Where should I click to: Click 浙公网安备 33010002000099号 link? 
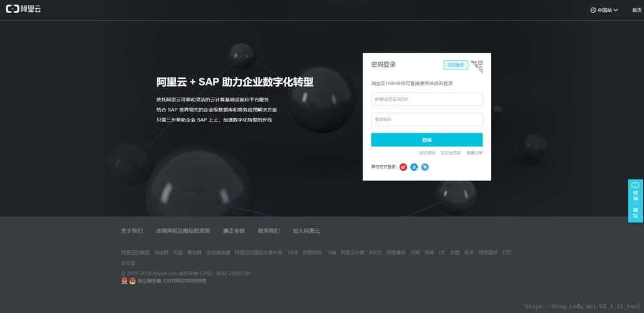[172, 282]
